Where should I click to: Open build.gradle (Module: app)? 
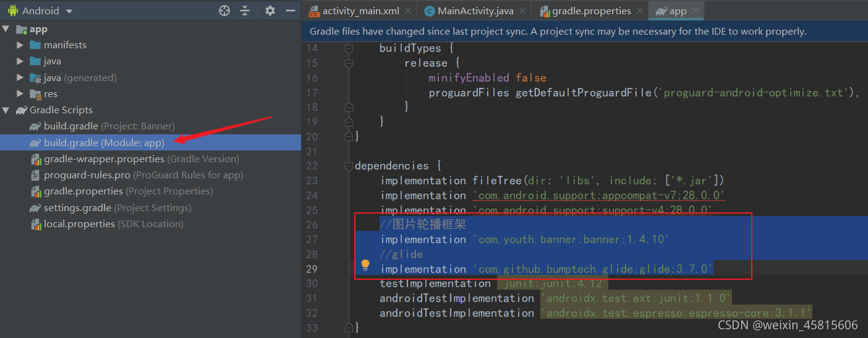tap(104, 142)
